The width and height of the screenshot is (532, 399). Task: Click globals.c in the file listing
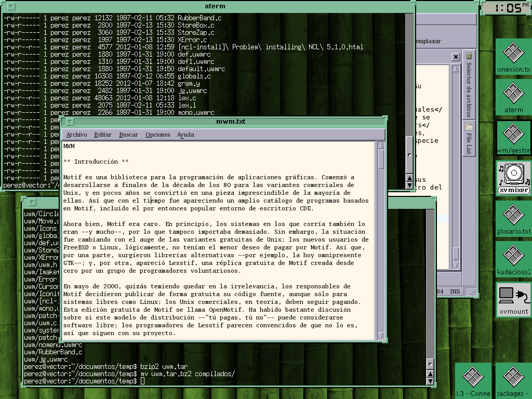(194, 76)
